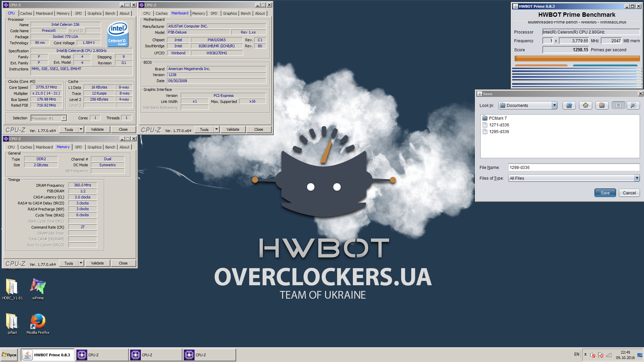Click HWBOT Prime Processor name field
The width and height of the screenshot is (644, 362).
pyautogui.click(x=591, y=32)
